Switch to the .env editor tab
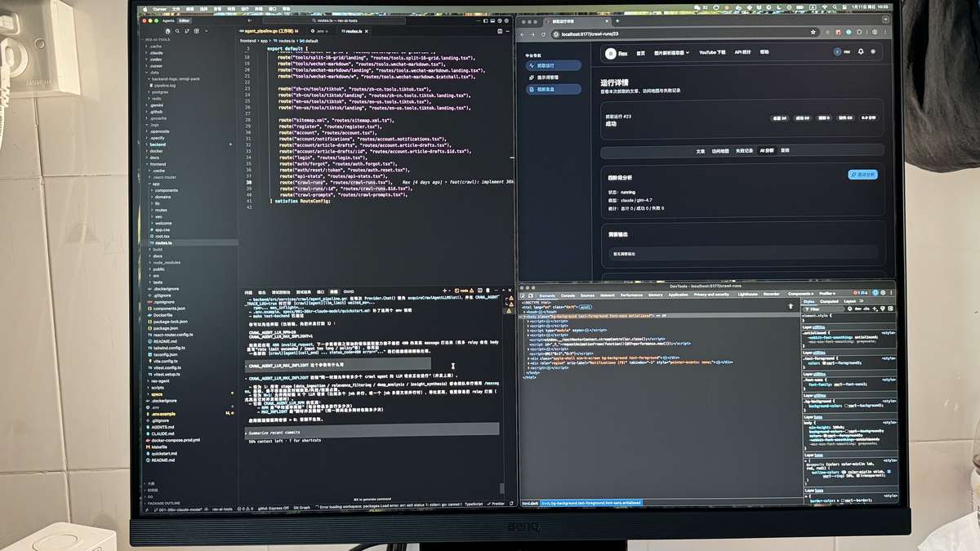This screenshot has height=551, width=980. coord(319,31)
